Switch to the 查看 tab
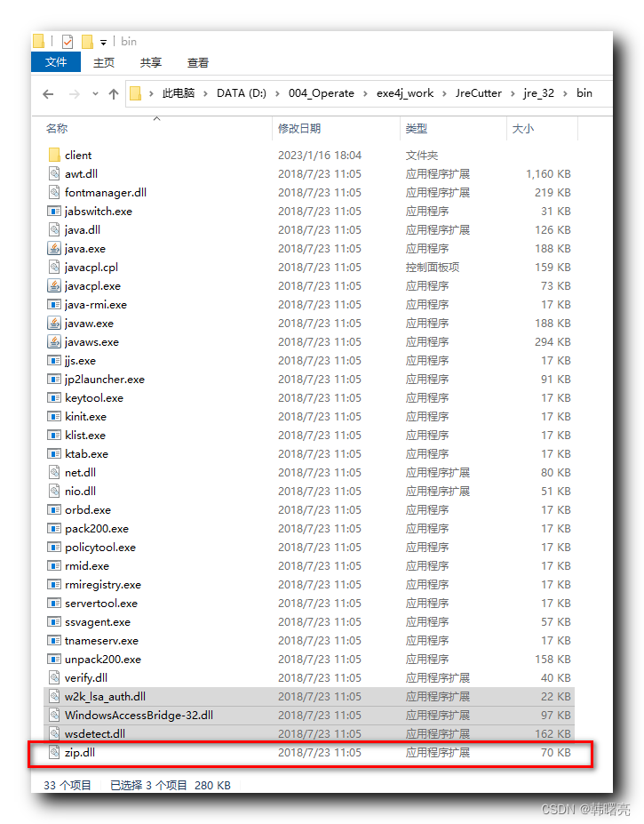644x824 pixels. tap(198, 62)
